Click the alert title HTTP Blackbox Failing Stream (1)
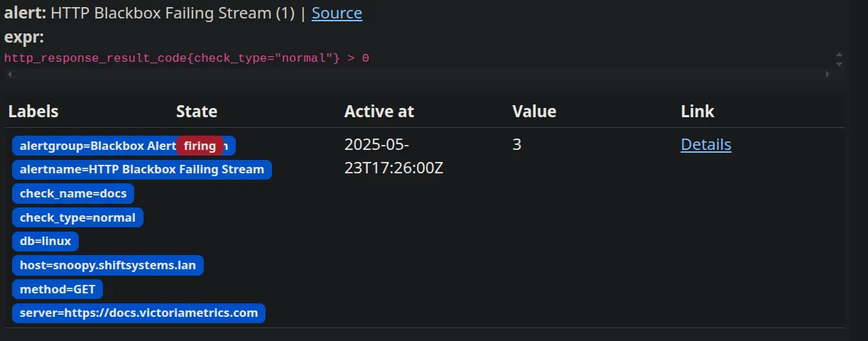868x341 pixels. point(173,13)
